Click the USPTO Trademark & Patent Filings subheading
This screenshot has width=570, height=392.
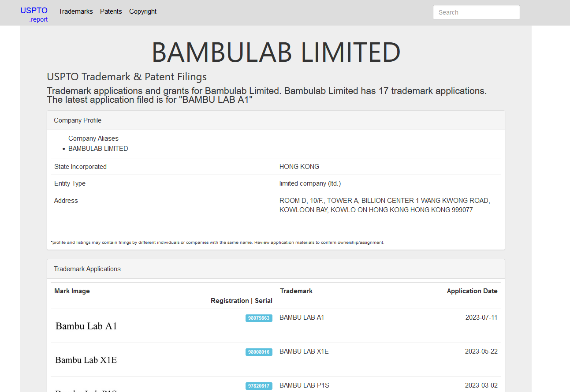point(127,77)
